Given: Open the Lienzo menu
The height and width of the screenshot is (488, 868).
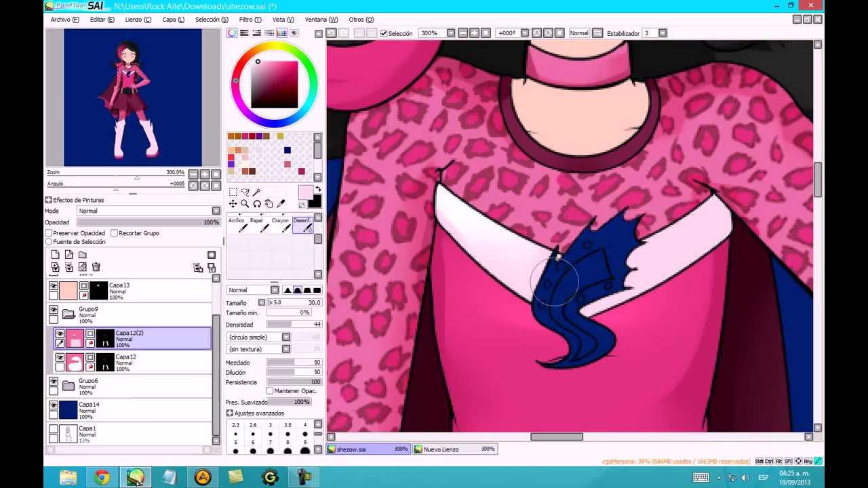Looking at the screenshot, I should pos(138,20).
